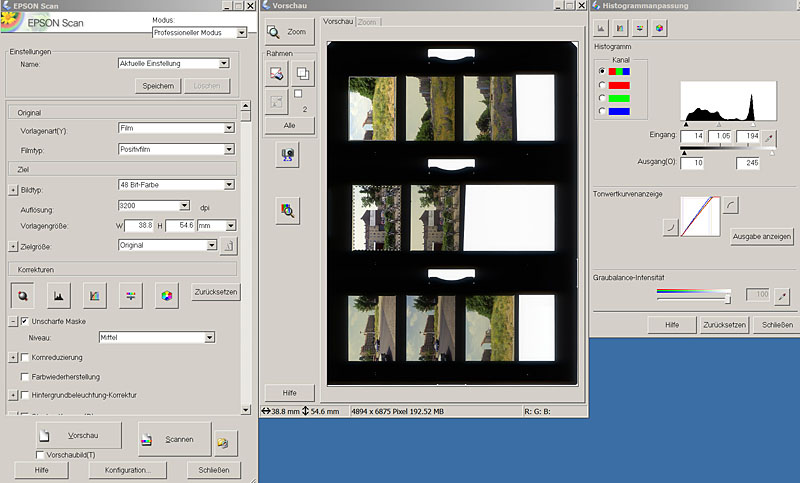Image resolution: width=800 pixels, height=483 pixels.
Task: Click the lower tone curve shape button
Action: [x=670, y=227]
